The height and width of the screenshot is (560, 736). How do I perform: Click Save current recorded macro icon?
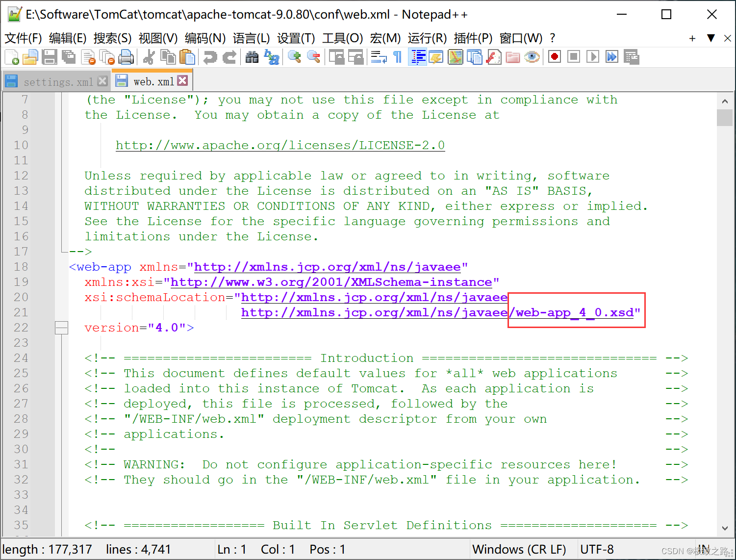(631, 57)
